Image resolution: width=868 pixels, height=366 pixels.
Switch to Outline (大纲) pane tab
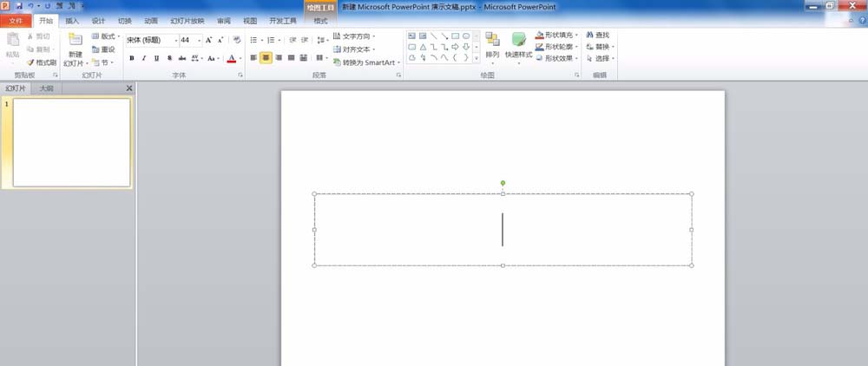tap(47, 88)
